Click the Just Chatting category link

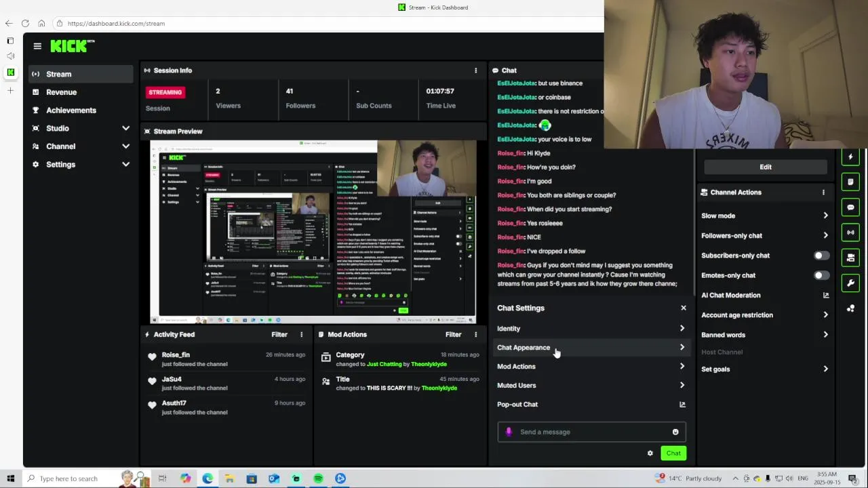pos(384,364)
